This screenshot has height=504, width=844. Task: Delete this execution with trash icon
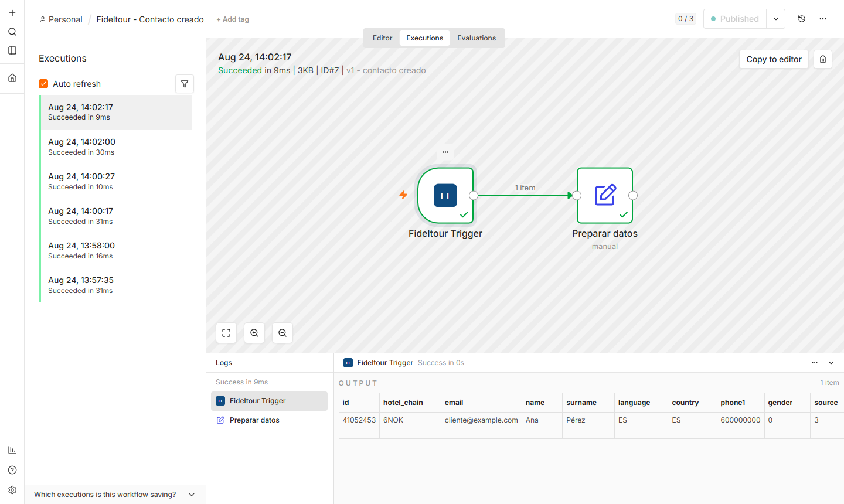coord(823,59)
